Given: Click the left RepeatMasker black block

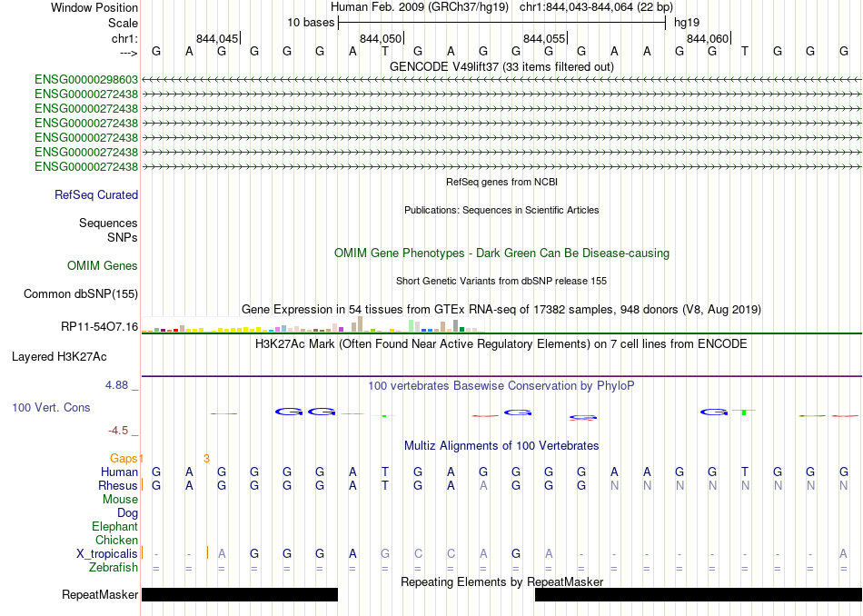Looking at the screenshot, I should coord(240,594).
